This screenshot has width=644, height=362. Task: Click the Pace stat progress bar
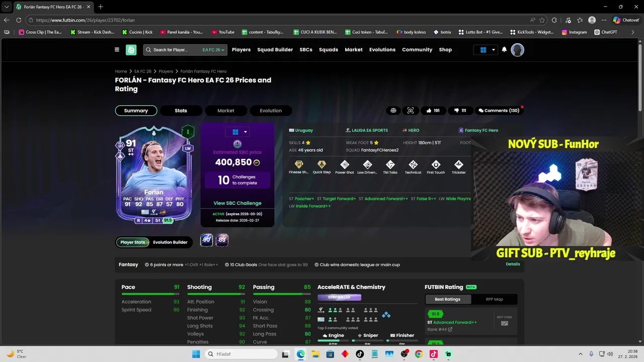150,294
